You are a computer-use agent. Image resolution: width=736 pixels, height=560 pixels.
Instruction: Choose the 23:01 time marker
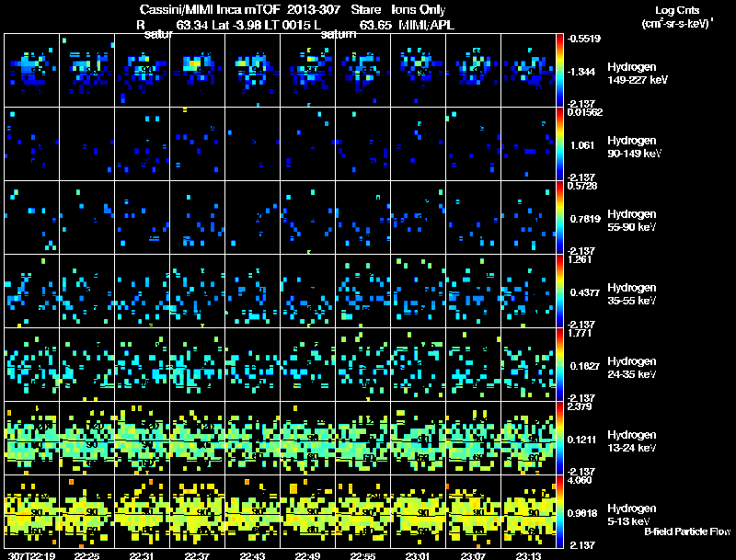tap(419, 555)
